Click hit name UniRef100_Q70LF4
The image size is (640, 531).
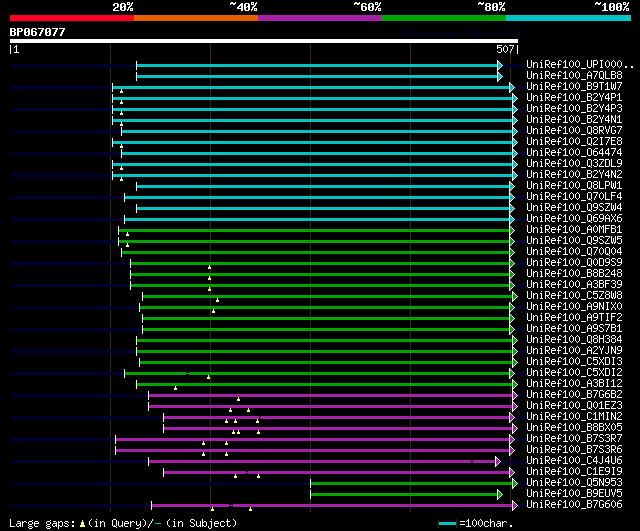point(574,197)
